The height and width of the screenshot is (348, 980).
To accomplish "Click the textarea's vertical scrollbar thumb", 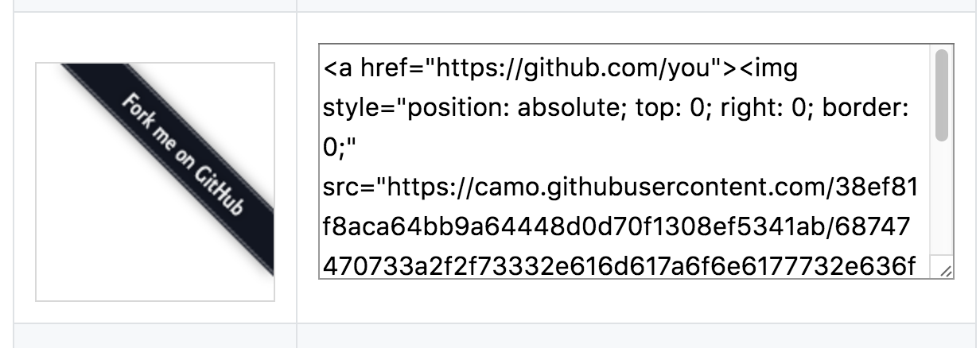I will click(942, 95).
